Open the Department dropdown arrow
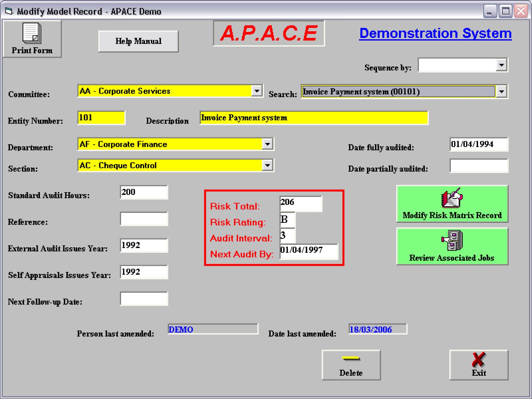The width and height of the screenshot is (532, 399). 267,144
